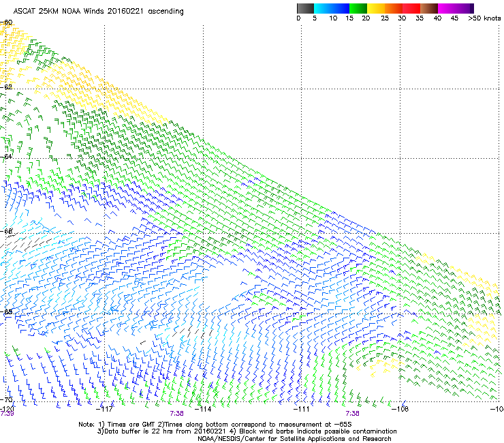The image size is (504, 443).
Task: Click the "45" legend label under the color bar
Action: (x=454, y=18)
